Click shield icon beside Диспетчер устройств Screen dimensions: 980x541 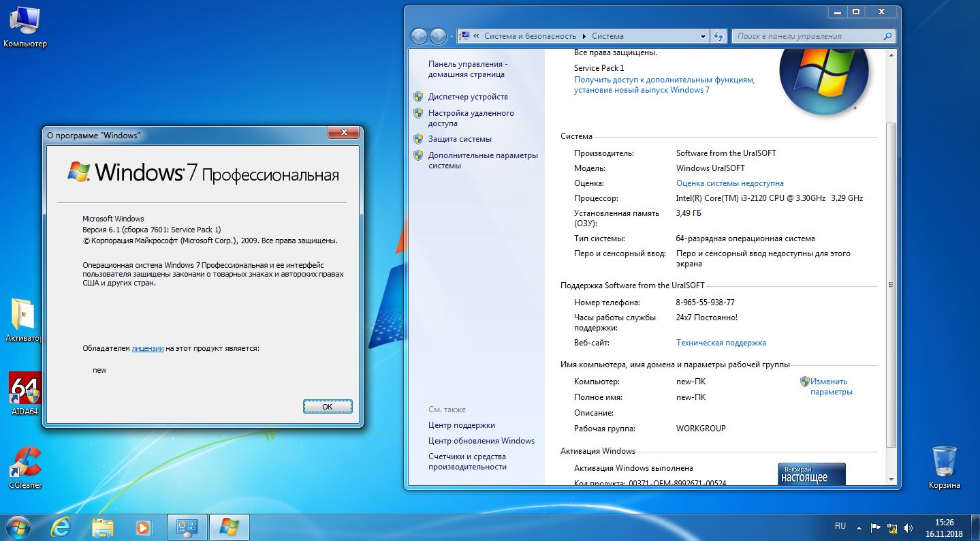pos(418,97)
